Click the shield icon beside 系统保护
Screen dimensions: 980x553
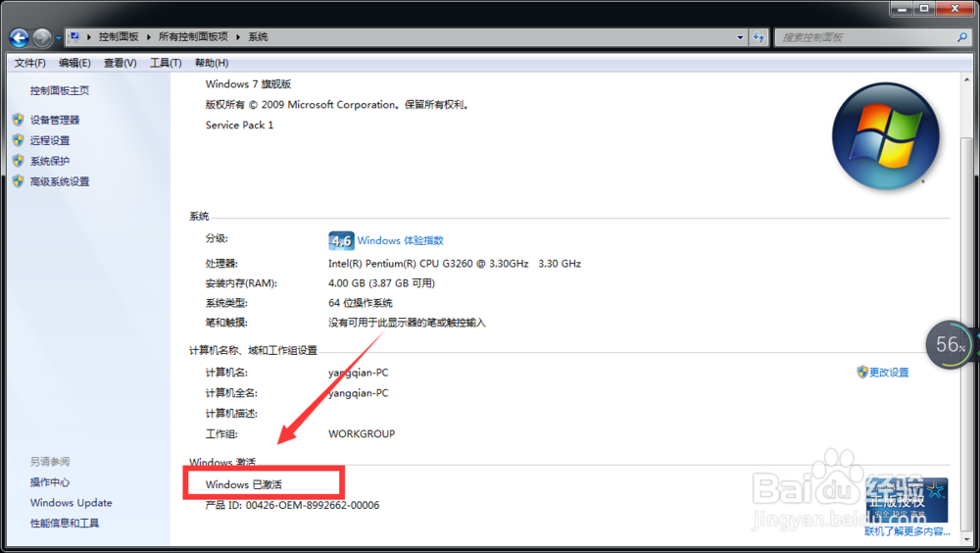(18, 161)
